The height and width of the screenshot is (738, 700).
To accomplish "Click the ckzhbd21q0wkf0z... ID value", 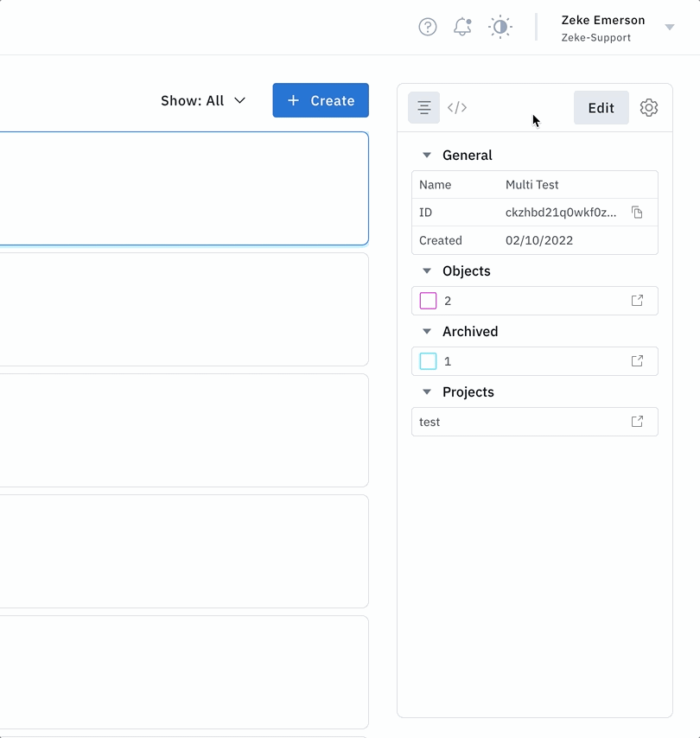I will point(561,213).
